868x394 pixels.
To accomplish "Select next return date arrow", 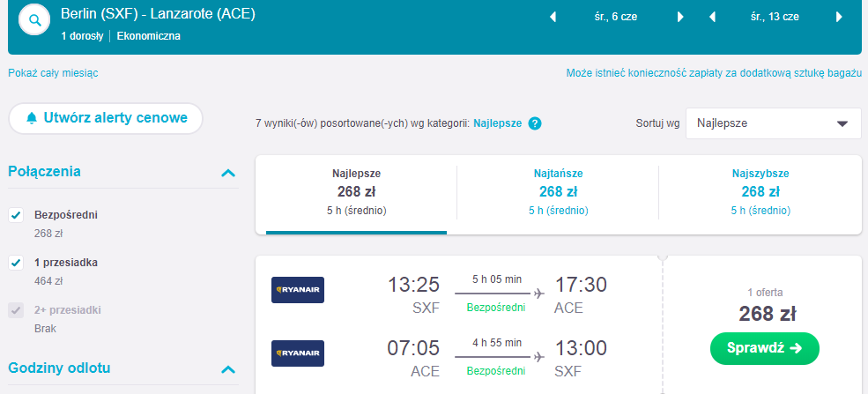I will tap(838, 17).
